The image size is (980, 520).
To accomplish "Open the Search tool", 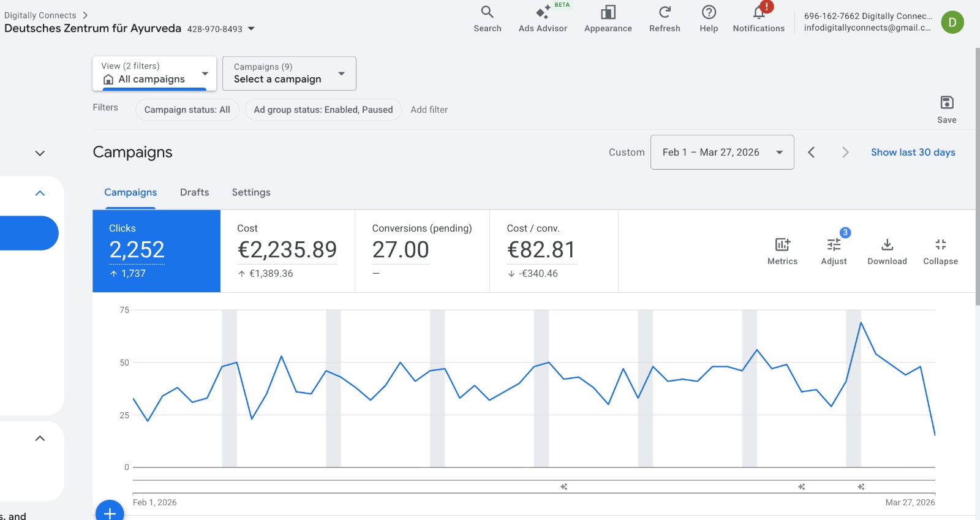I will pos(487,19).
